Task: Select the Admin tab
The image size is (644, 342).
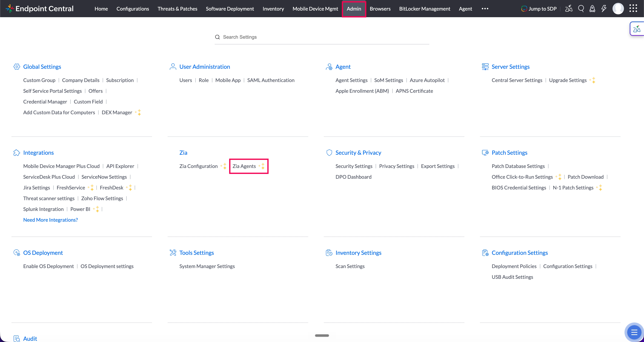Action: (x=354, y=9)
